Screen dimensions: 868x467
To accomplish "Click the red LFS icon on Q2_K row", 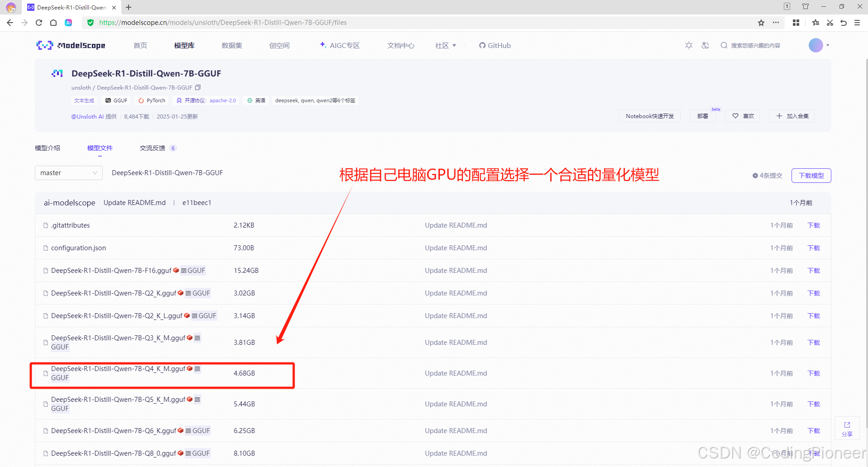I will 181,293.
